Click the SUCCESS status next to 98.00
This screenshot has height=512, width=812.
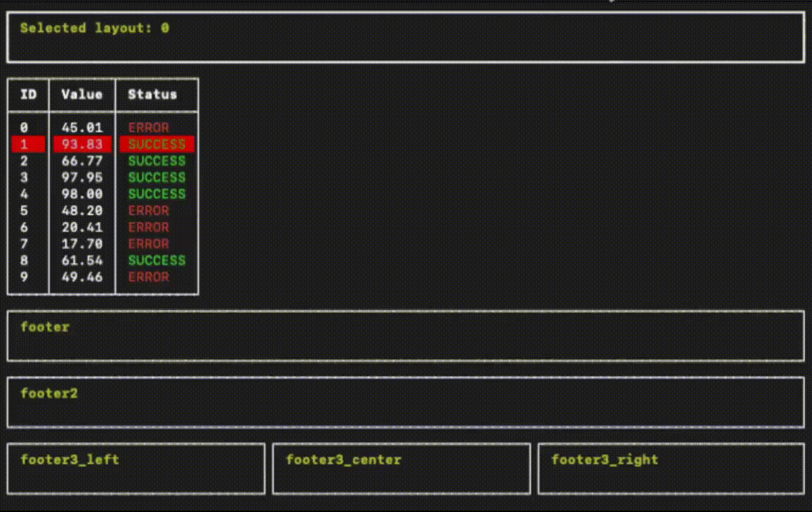[x=156, y=194]
